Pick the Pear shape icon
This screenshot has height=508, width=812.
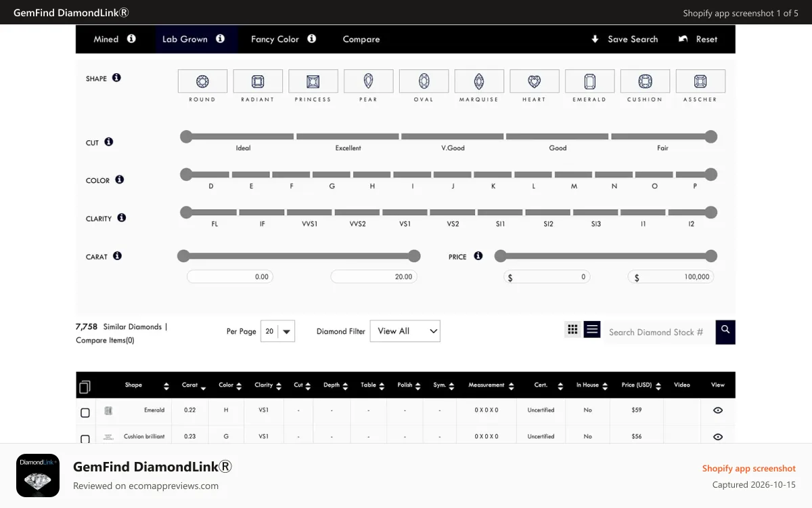coord(368,81)
